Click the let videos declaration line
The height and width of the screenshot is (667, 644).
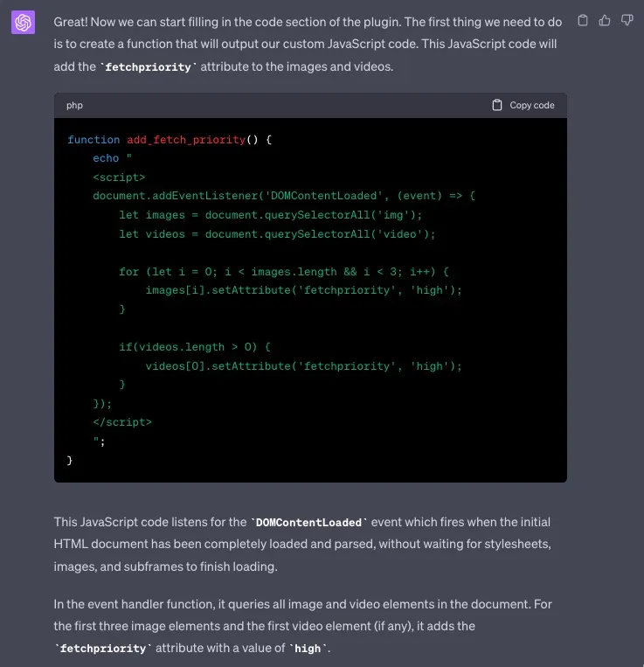pos(277,234)
